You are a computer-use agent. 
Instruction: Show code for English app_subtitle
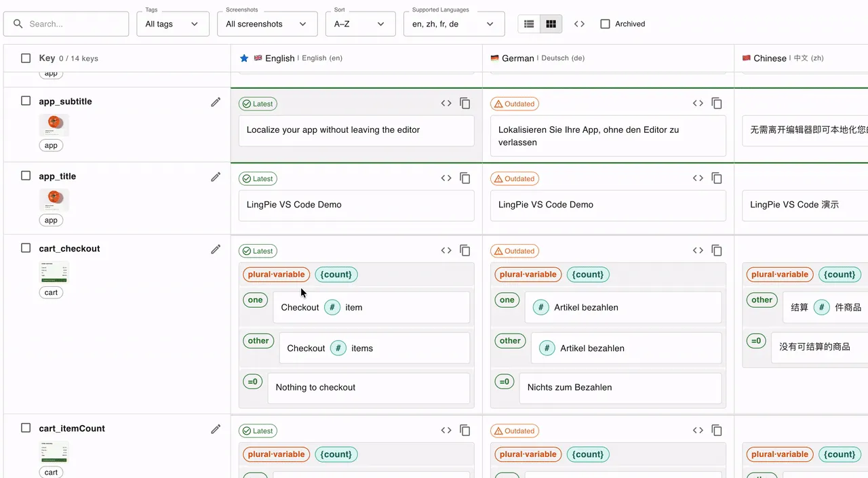[x=446, y=104]
